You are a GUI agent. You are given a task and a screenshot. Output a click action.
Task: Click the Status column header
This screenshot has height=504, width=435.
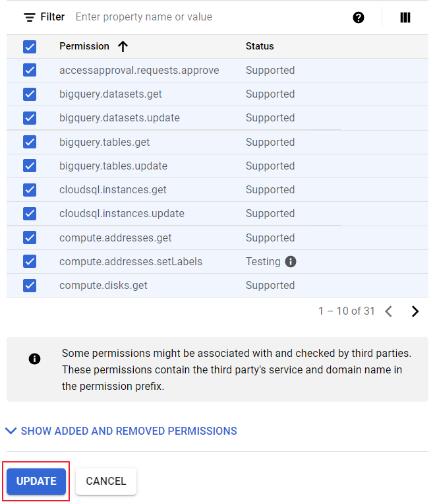(x=260, y=46)
